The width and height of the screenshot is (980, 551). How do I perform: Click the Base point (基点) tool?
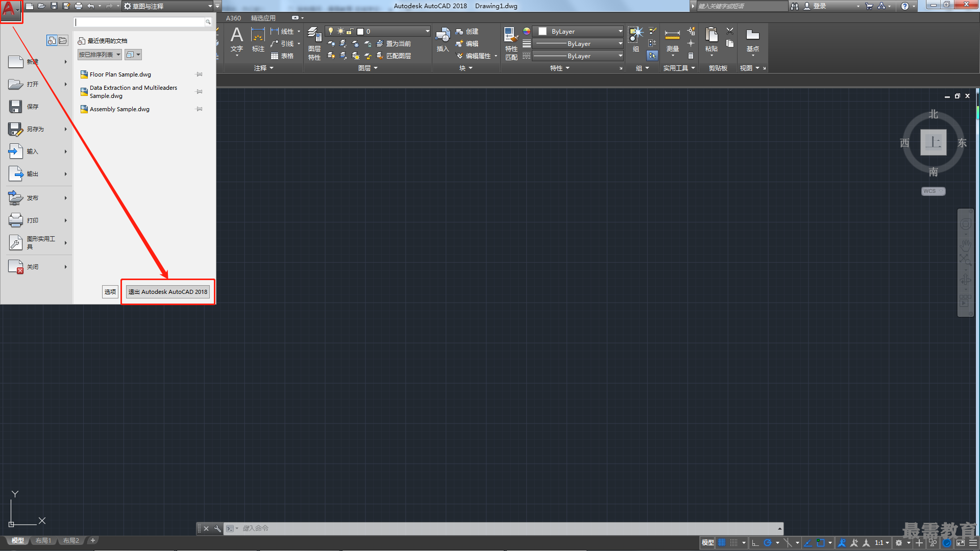[752, 41]
